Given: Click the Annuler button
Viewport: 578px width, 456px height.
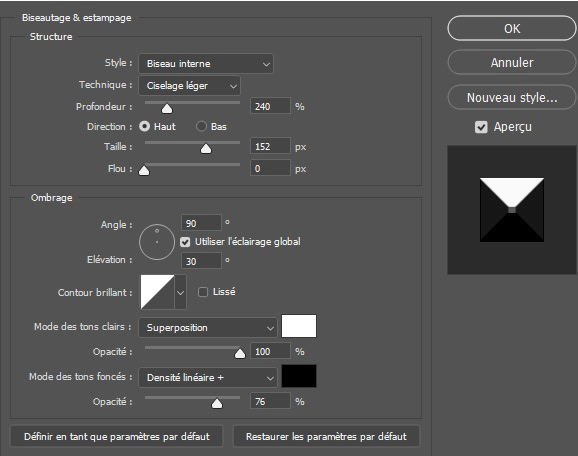Looking at the screenshot, I should pyautogui.click(x=512, y=62).
